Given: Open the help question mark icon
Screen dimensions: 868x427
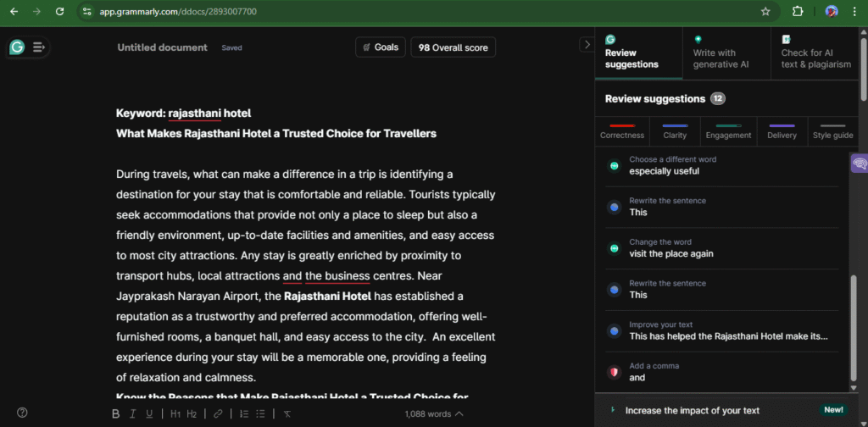Looking at the screenshot, I should pos(22,413).
